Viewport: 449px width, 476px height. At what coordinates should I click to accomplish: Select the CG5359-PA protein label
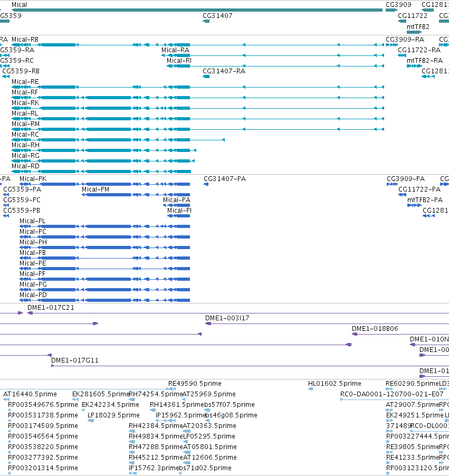click(22, 189)
